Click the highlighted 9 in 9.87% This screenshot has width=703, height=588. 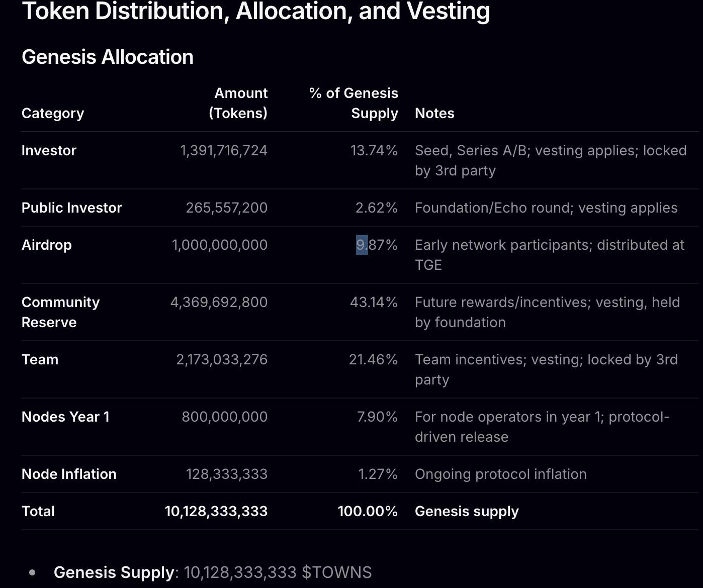(361, 245)
